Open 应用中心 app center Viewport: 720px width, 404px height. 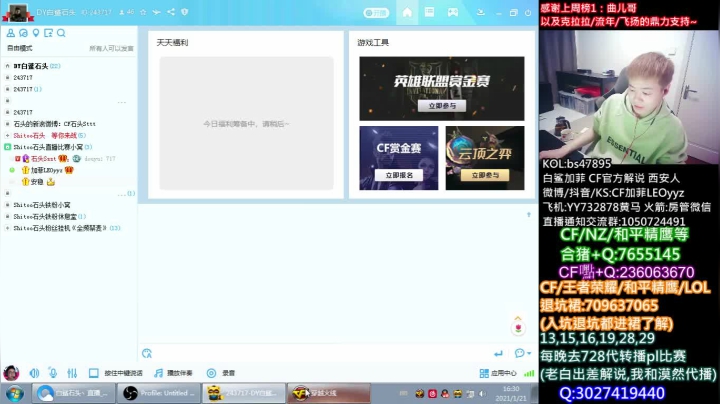[x=498, y=373]
